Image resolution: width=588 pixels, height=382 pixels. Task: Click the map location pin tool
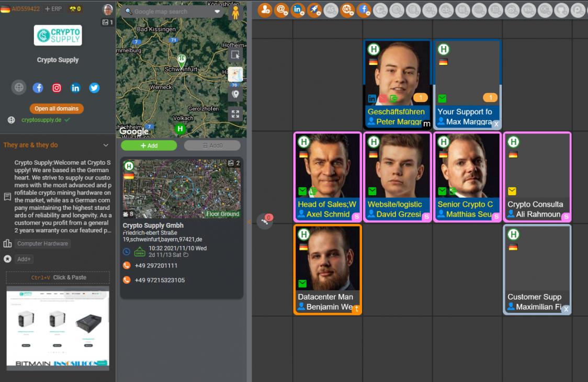[x=235, y=94]
